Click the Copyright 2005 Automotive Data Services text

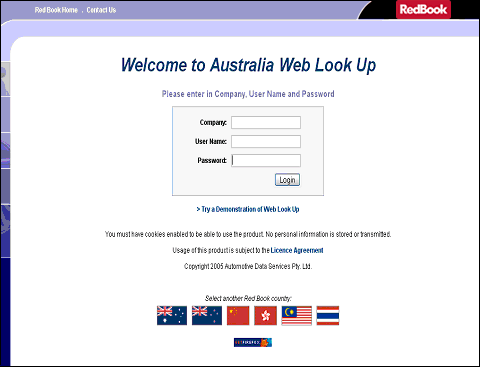(x=248, y=266)
